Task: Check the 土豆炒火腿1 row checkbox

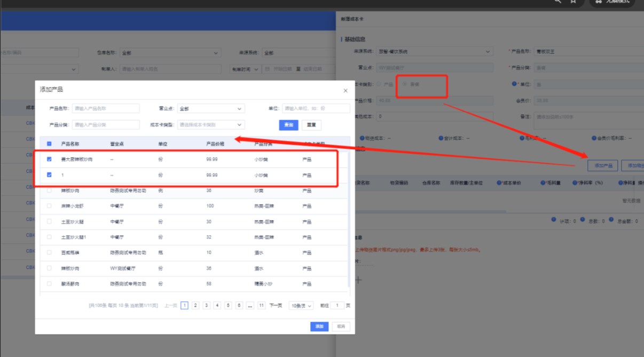Action: tap(49, 237)
